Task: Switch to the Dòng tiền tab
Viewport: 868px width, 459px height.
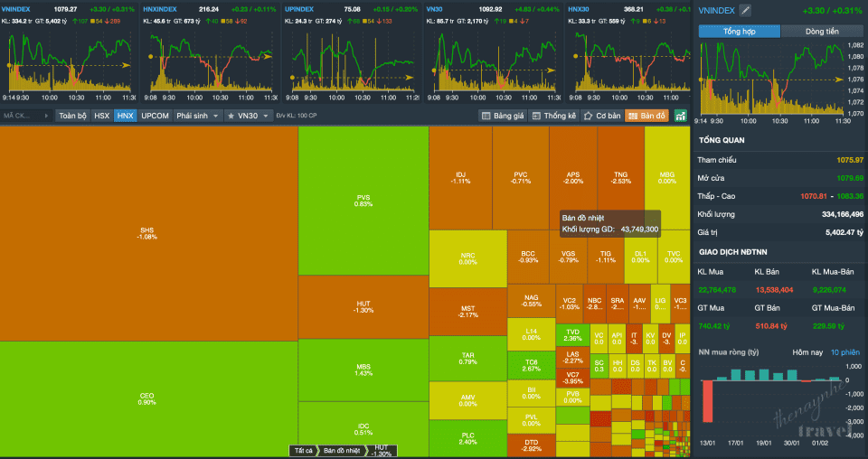Action: [x=821, y=31]
